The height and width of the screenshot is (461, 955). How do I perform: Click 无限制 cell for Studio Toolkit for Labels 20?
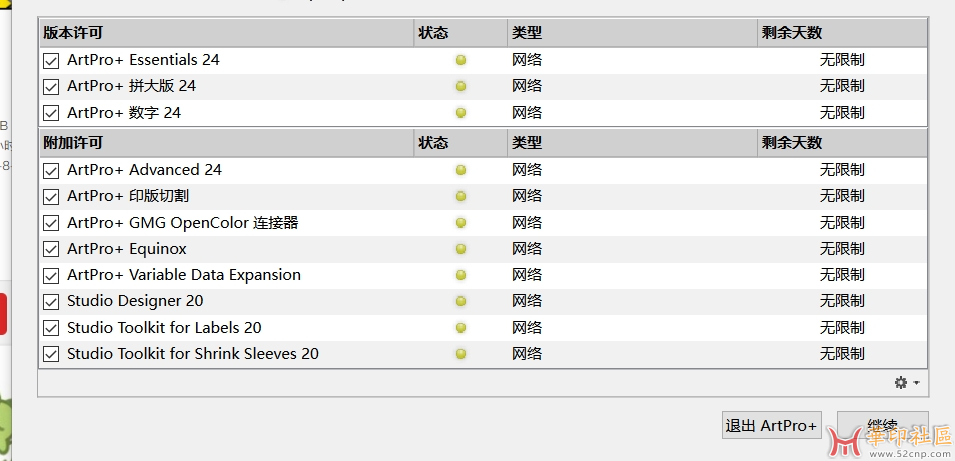(842, 328)
